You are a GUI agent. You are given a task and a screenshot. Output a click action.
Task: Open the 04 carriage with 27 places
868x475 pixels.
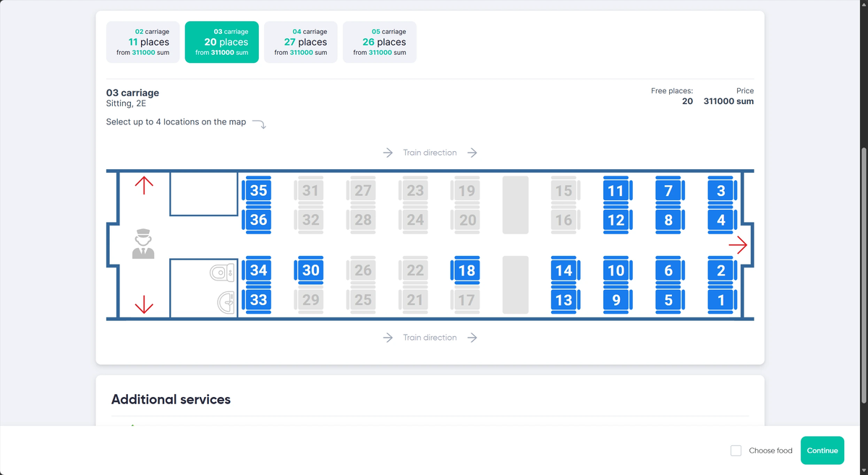click(301, 42)
